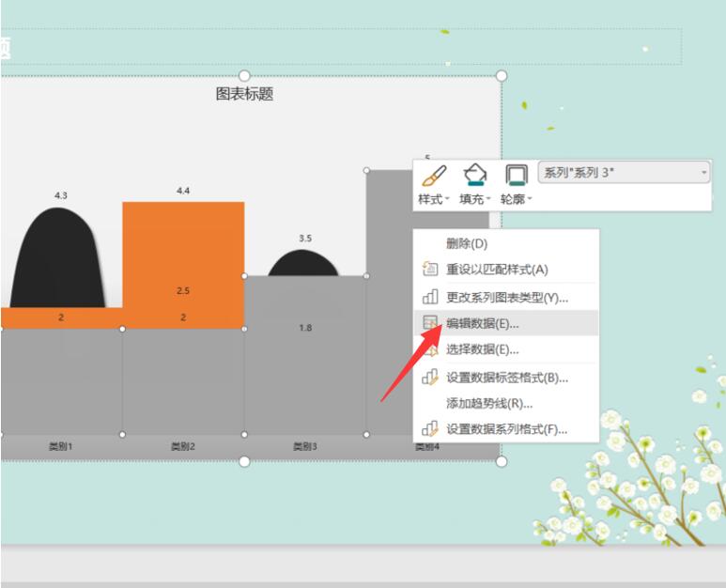The width and height of the screenshot is (726, 588).
Task: Click the edit data table icon
Action: pos(430,323)
